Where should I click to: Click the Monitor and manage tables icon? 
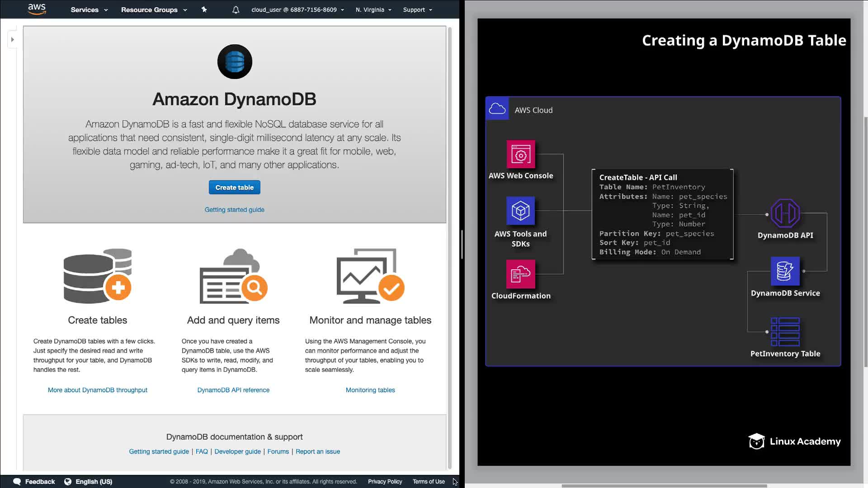[x=370, y=276]
